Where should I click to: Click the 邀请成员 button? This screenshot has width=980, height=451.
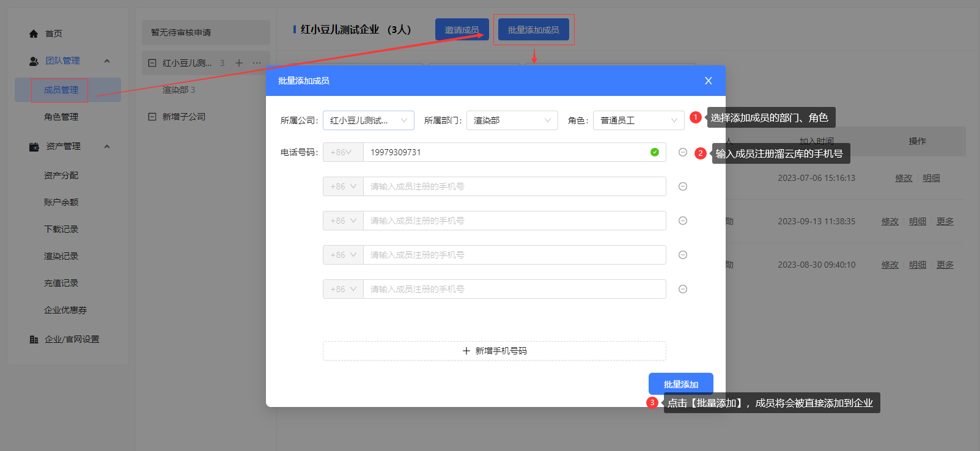(x=462, y=30)
